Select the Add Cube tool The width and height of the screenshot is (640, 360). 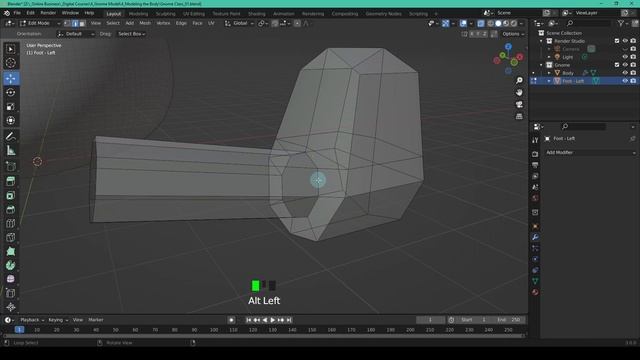[x=11, y=166]
